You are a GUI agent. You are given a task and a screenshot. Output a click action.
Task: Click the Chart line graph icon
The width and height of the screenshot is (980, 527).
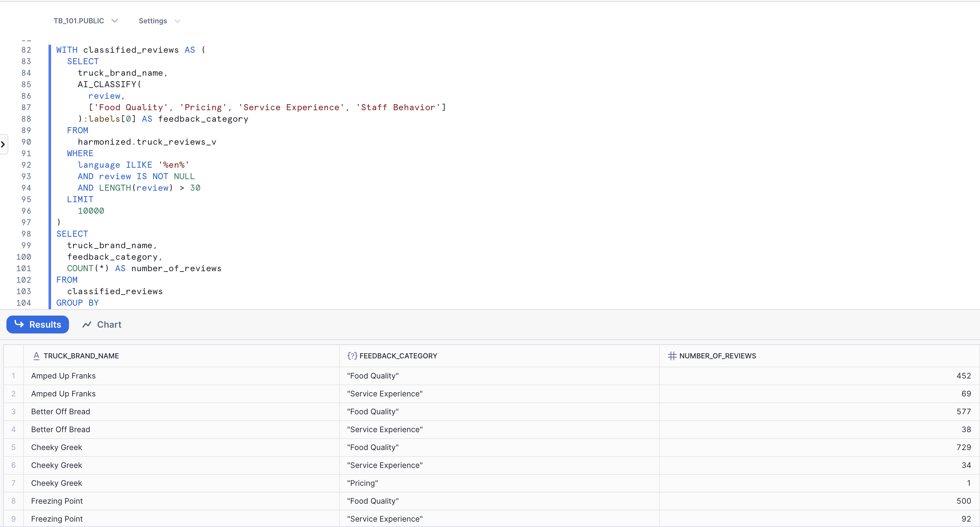pyautogui.click(x=87, y=325)
